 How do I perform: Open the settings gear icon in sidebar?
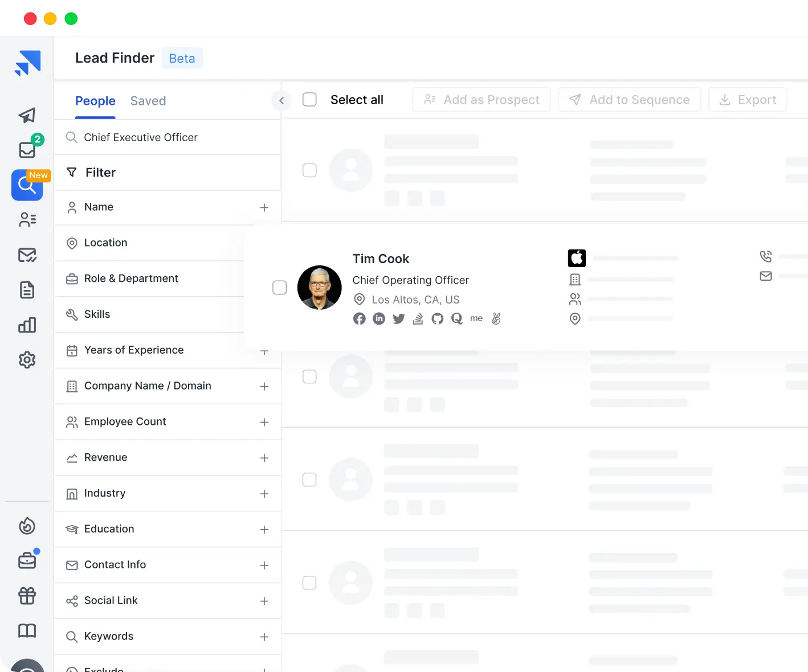coord(27,360)
